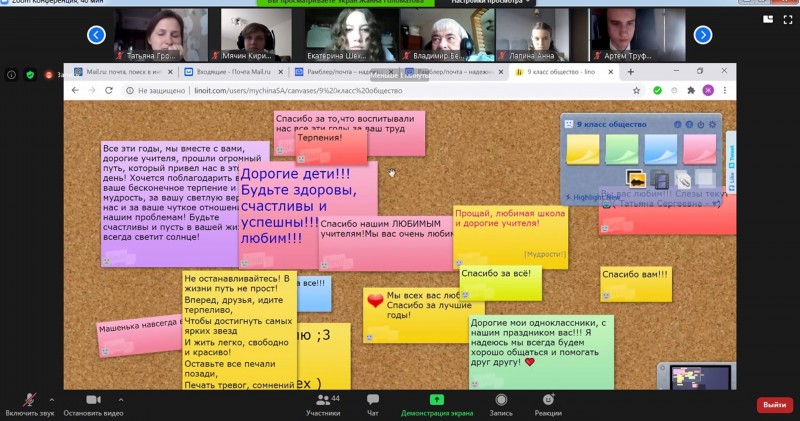Attach a file using the paperclip icon

pyautogui.click(x=683, y=178)
